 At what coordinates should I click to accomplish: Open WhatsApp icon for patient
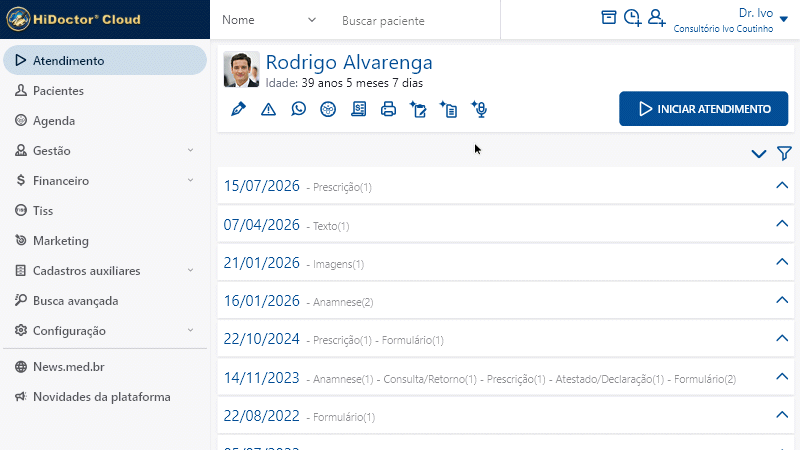click(298, 109)
